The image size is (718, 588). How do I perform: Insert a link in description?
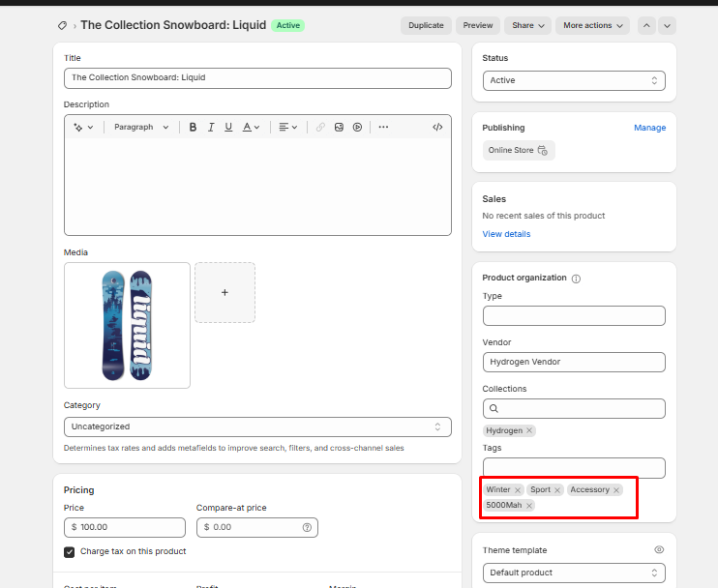(320, 128)
